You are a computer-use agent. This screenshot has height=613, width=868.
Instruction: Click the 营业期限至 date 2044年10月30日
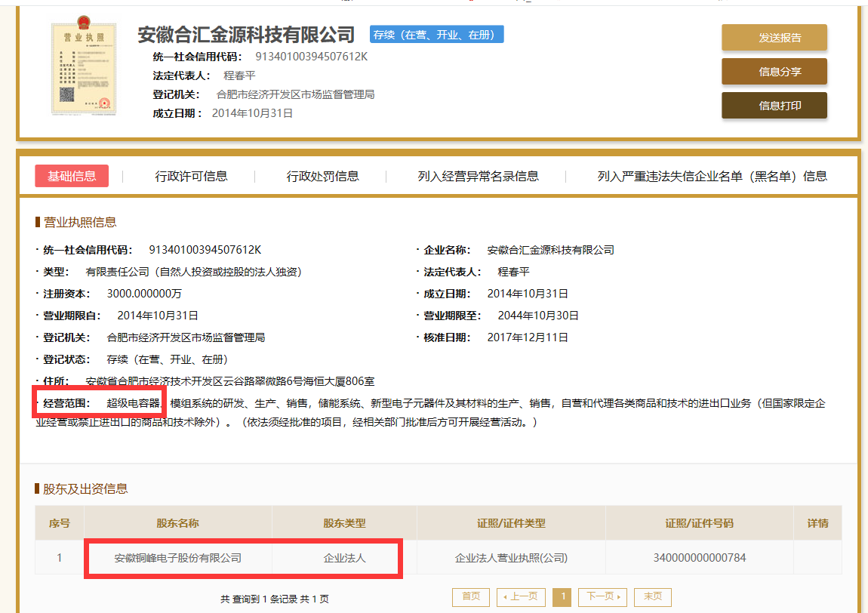(x=538, y=316)
